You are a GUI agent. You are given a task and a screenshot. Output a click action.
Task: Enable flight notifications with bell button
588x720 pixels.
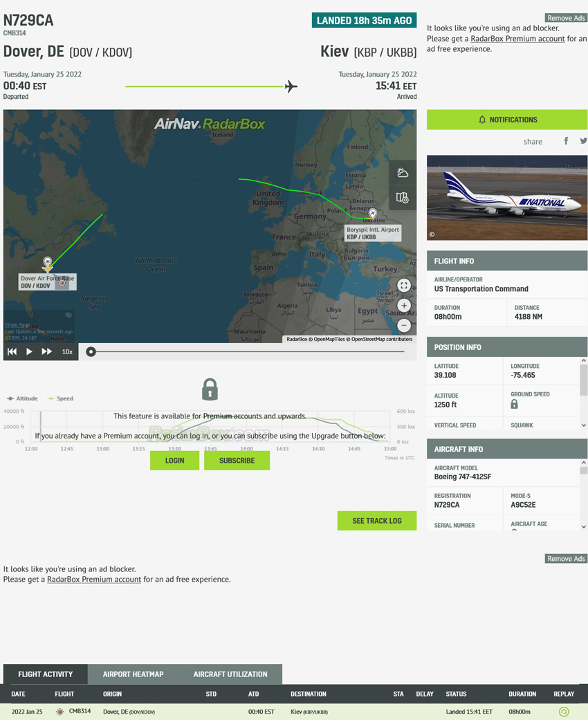[506, 120]
